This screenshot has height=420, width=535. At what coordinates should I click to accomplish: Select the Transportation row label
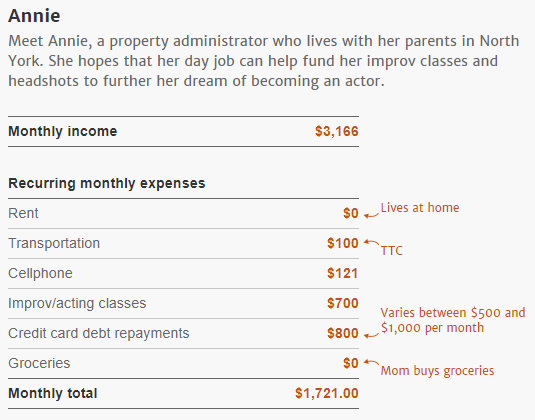[x=54, y=243]
